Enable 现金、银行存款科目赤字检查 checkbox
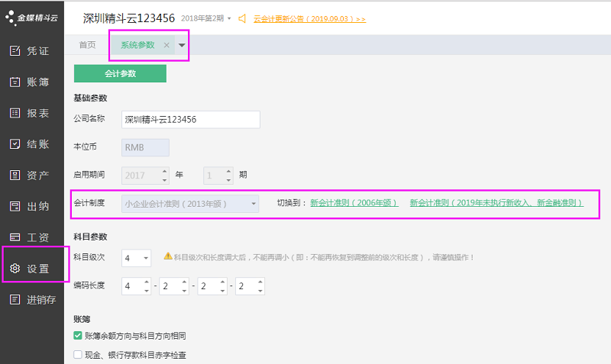The image size is (611, 364). click(78, 355)
